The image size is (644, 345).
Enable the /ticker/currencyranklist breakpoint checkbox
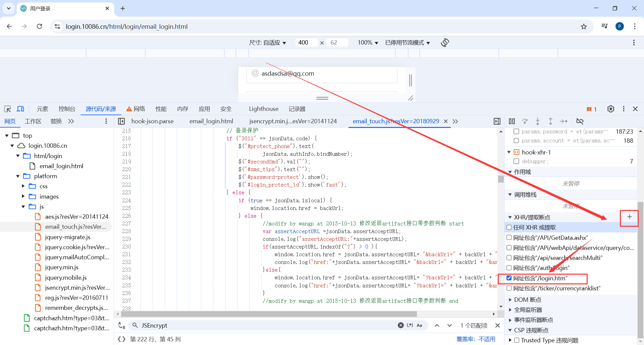coord(509,288)
